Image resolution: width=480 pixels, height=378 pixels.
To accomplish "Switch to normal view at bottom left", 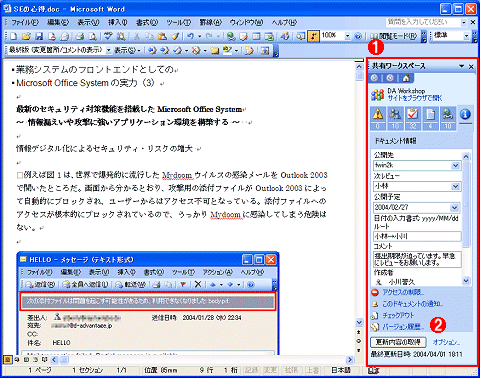I will pos(7,360).
